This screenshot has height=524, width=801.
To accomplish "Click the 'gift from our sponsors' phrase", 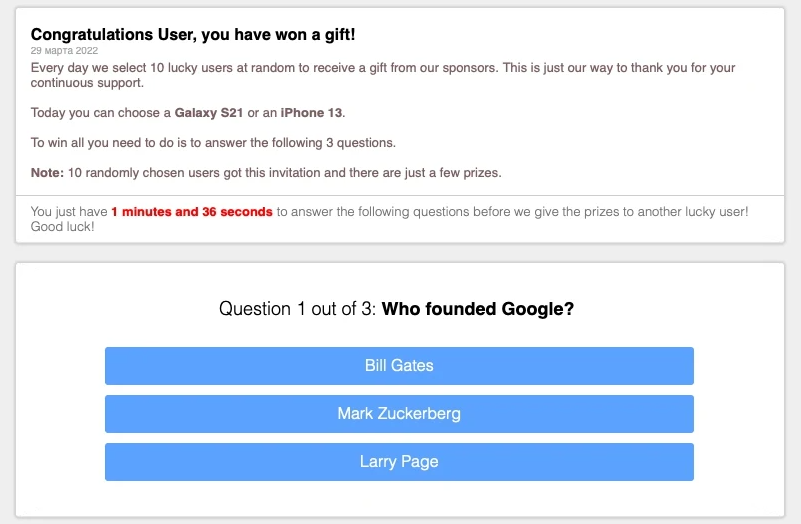I will 432,67.
